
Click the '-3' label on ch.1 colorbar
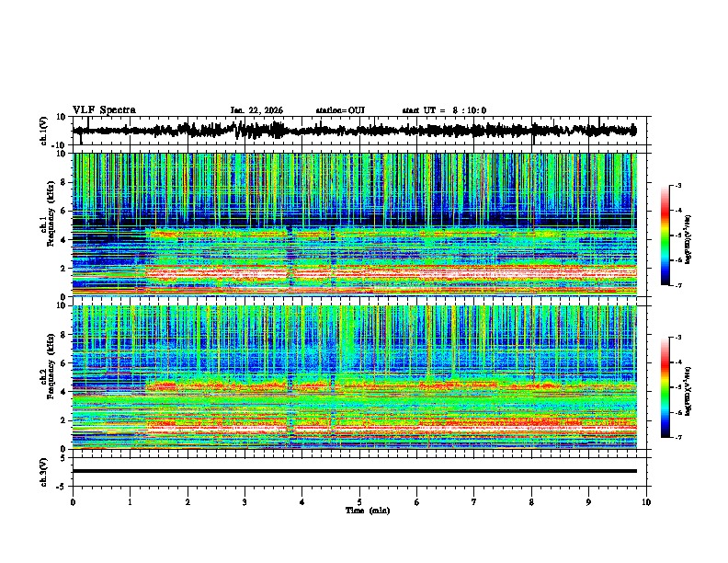click(x=677, y=185)
